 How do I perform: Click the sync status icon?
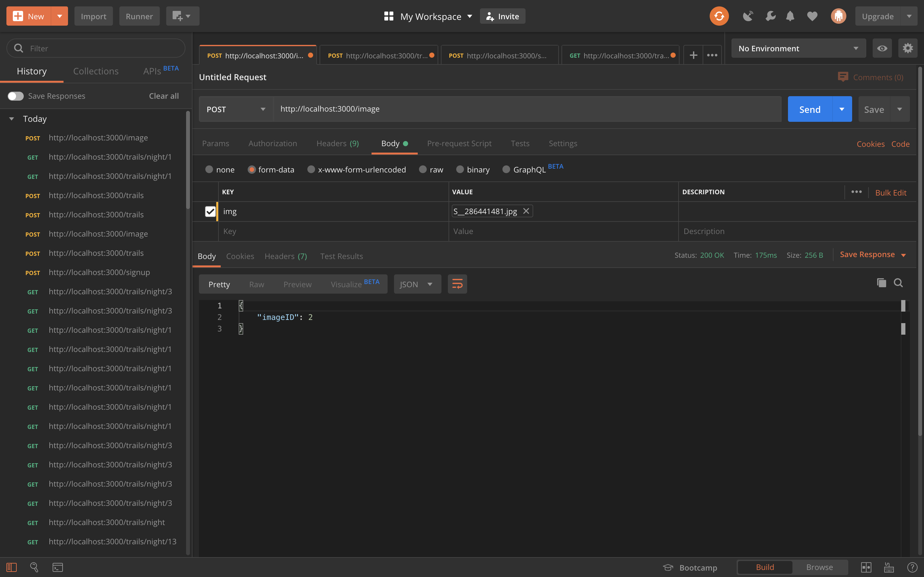[719, 16]
